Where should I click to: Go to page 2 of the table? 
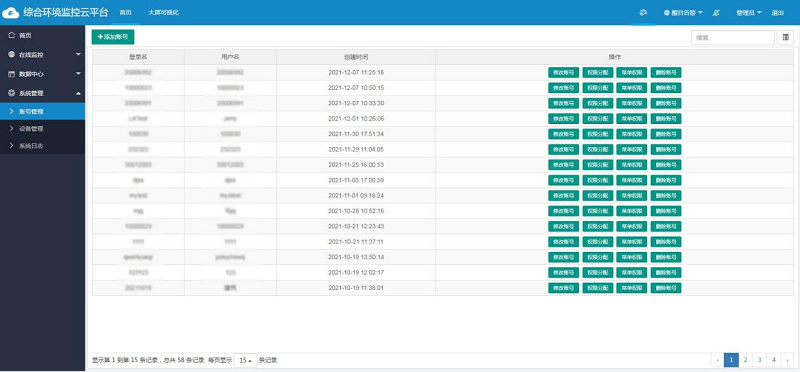[745, 360]
